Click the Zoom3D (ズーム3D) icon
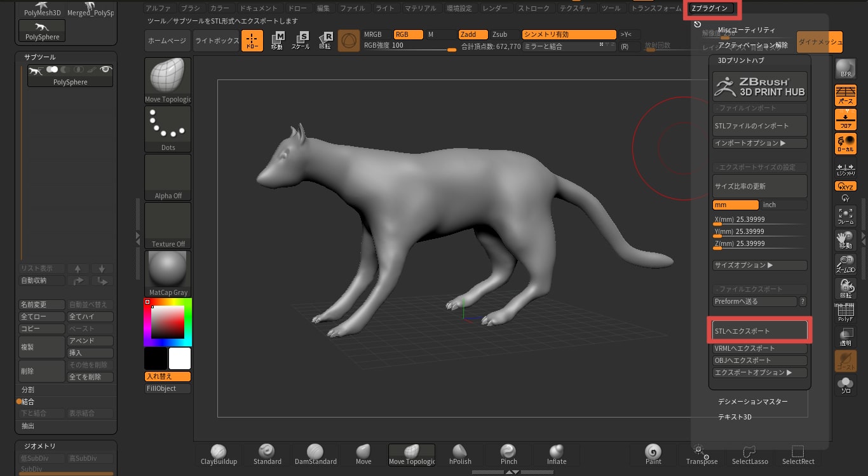The height and width of the screenshot is (476, 868). point(846,264)
